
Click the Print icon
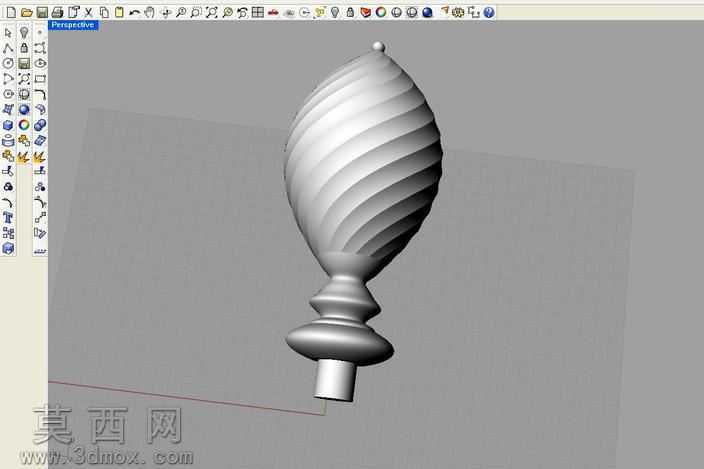[57, 12]
